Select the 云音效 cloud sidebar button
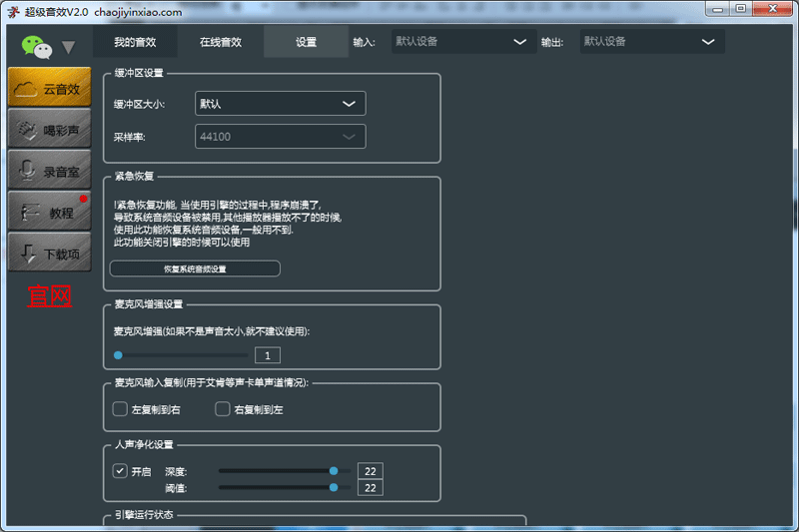Image resolution: width=799 pixels, height=532 pixels. (x=49, y=88)
